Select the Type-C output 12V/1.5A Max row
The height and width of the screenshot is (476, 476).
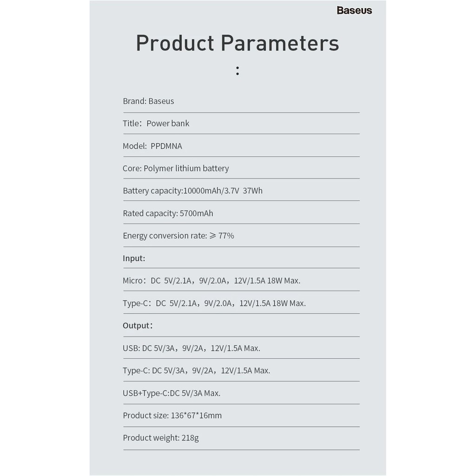pos(196,370)
